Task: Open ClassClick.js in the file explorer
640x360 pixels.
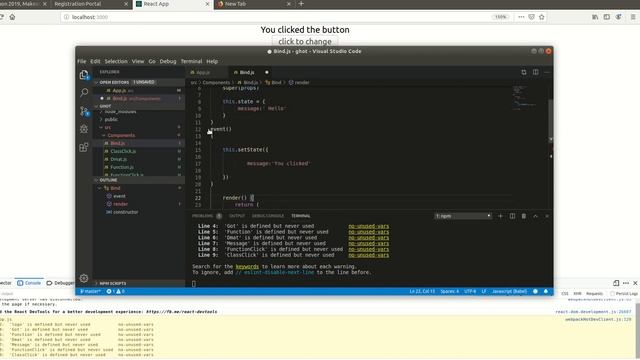Action: coord(123,151)
